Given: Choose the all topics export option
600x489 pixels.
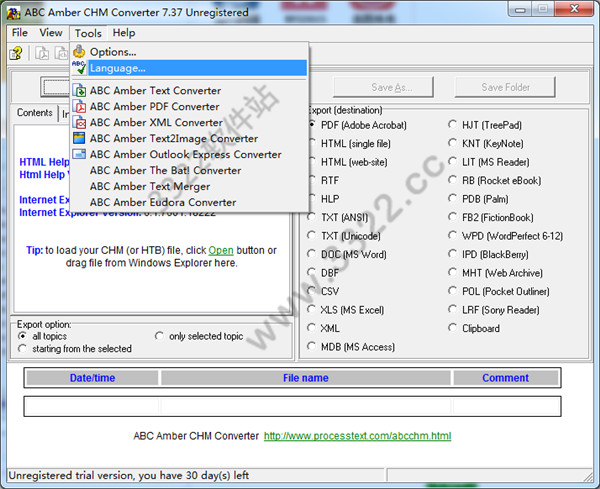Looking at the screenshot, I should 42,336.
